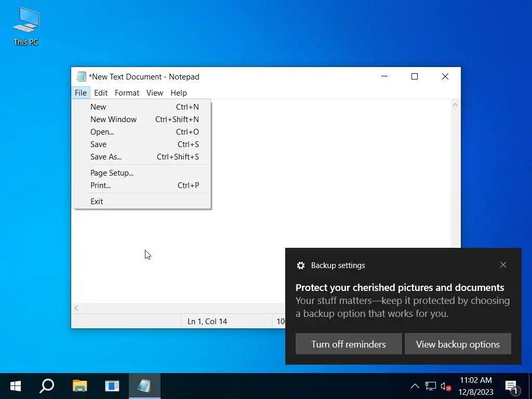Open This PC desktop icon
This screenshot has height=399, width=532.
tap(26, 26)
